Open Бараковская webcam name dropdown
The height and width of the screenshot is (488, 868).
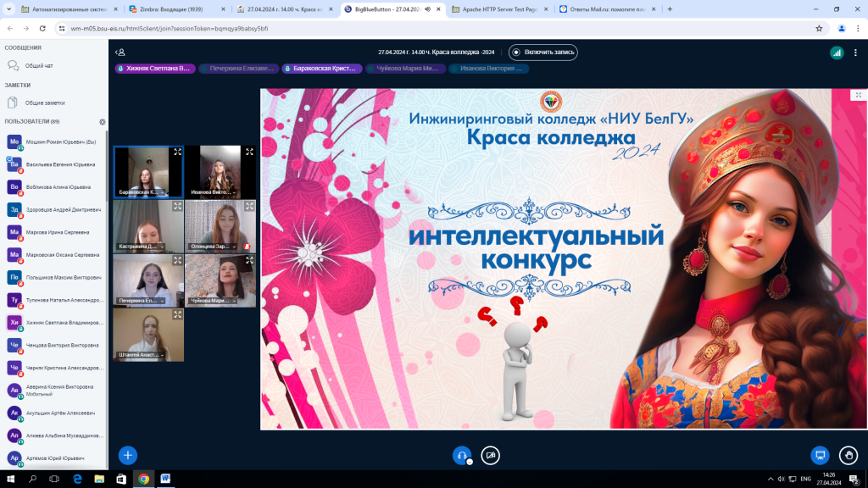point(142,192)
